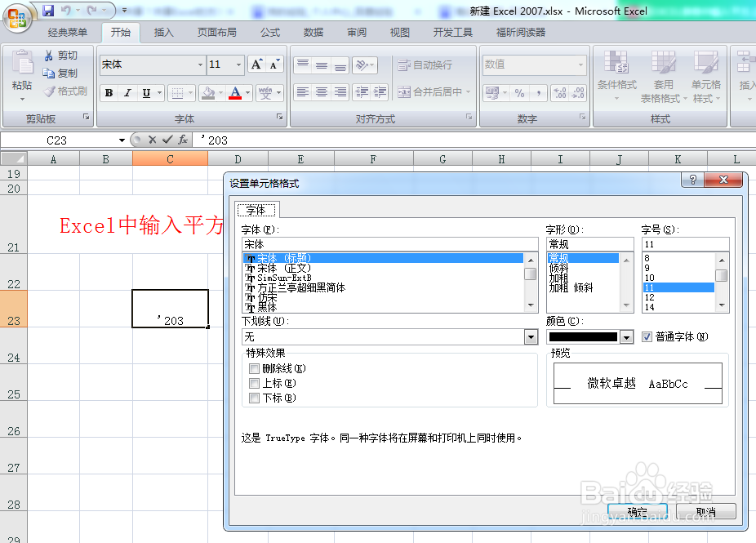Open the 经典菜单 tab
The width and height of the screenshot is (756, 543).
pyautogui.click(x=68, y=33)
